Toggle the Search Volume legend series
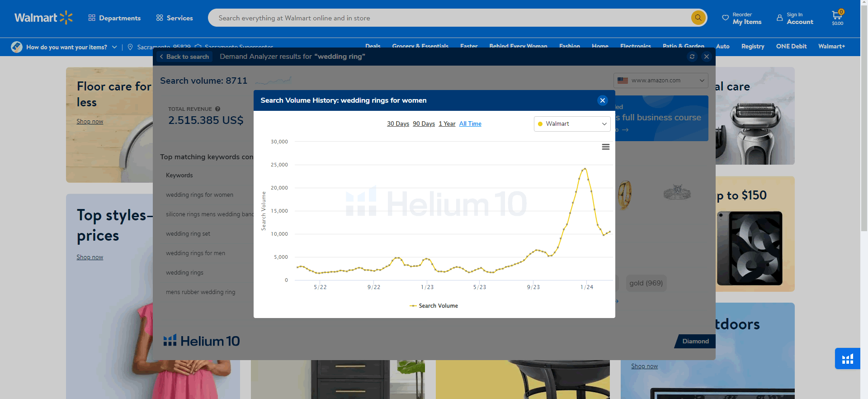Screen dimensions: 868x399 [x=434, y=306]
